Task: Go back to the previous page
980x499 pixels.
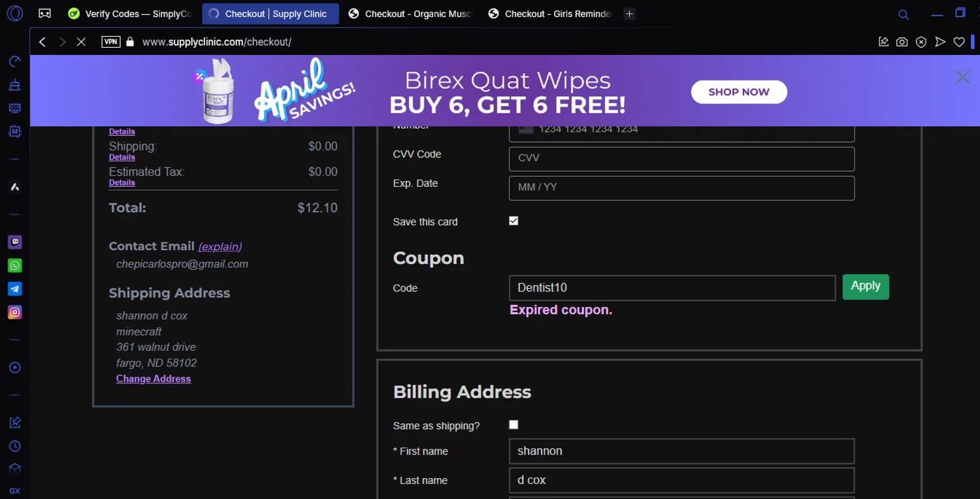Action: point(42,42)
